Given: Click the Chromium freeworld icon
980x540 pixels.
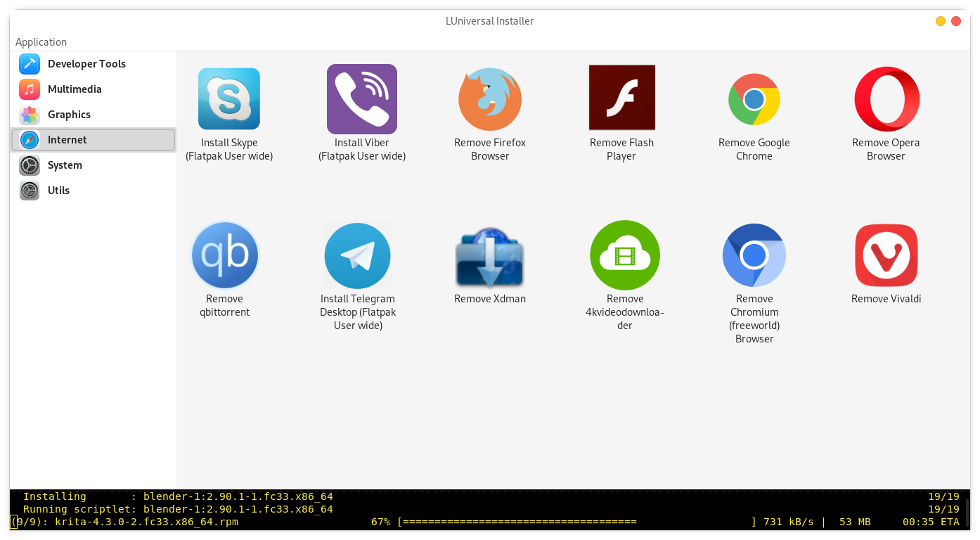Looking at the screenshot, I should click(x=754, y=255).
